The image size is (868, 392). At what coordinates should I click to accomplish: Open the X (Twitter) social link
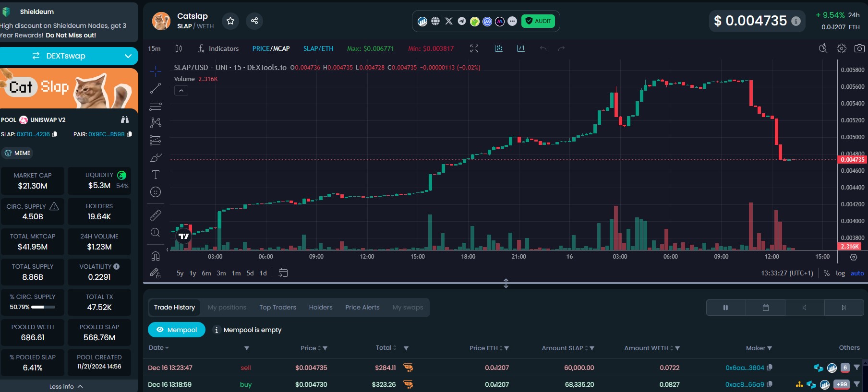(449, 21)
